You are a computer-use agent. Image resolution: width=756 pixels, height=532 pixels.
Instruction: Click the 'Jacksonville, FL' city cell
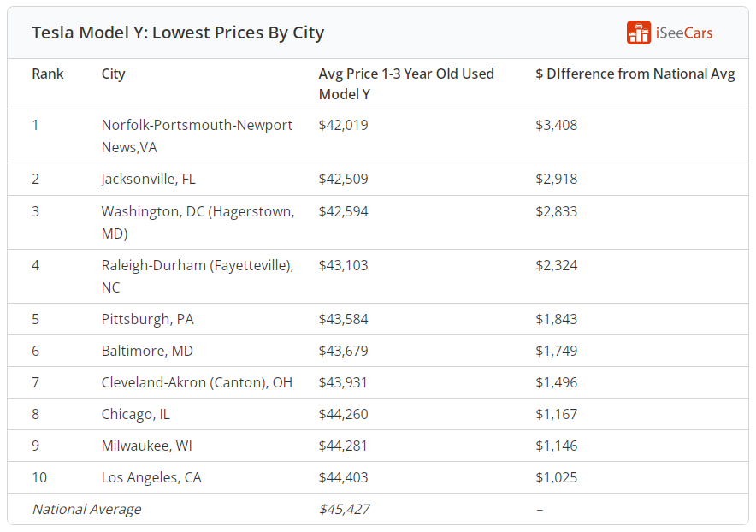pos(149,180)
